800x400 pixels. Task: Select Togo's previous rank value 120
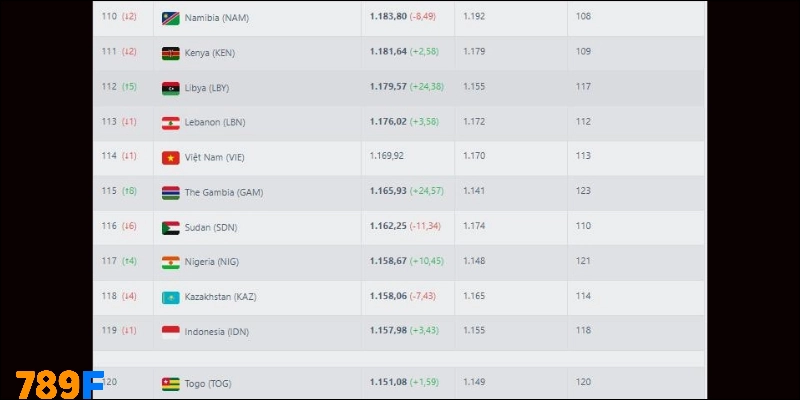(x=583, y=382)
